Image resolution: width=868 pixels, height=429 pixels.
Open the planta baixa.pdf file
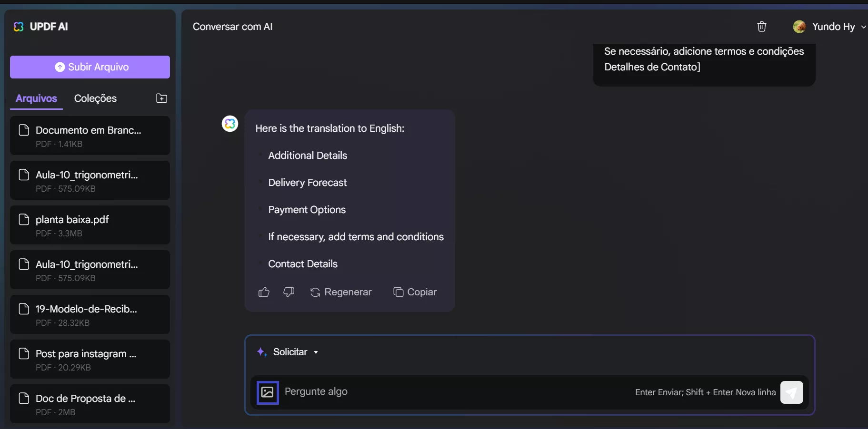[x=90, y=224]
